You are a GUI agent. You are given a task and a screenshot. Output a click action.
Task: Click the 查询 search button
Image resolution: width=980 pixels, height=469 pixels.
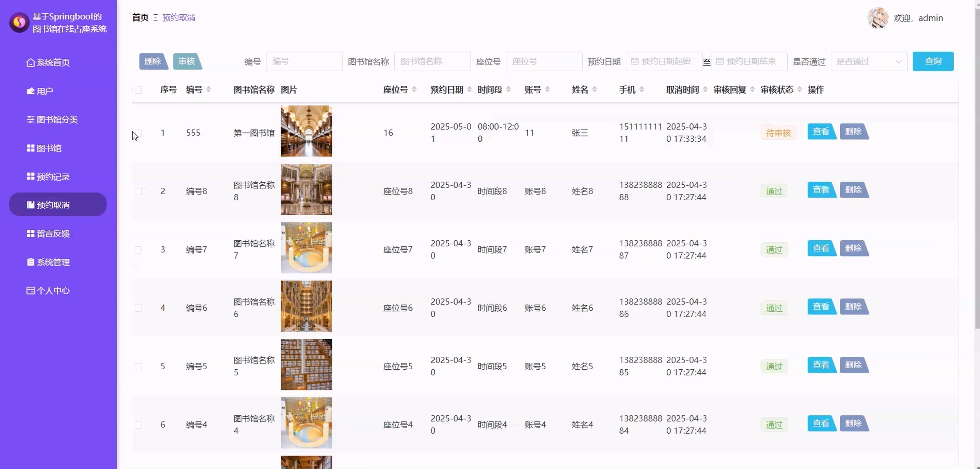coord(933,61)
